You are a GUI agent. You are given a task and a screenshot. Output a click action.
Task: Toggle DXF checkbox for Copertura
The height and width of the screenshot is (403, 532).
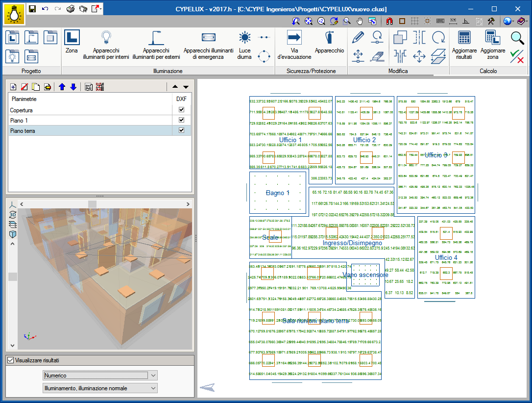coord(182,110)
